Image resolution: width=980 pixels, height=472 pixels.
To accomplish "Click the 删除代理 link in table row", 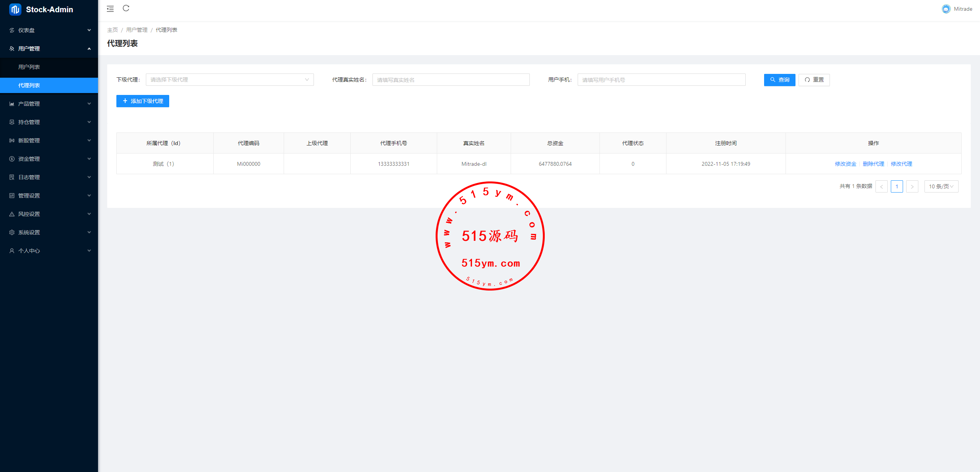I will pyautogui.click(x=873, y=164).
